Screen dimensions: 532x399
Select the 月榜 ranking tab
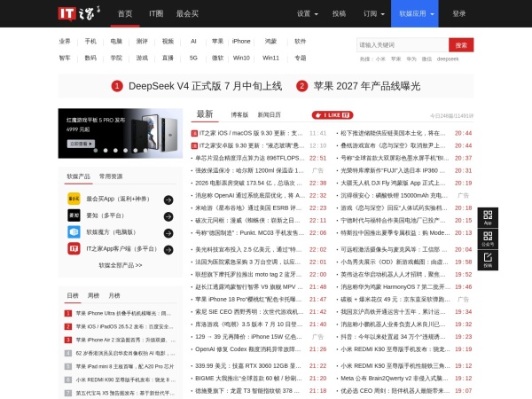pyautogui.click(x=114, y=295)
